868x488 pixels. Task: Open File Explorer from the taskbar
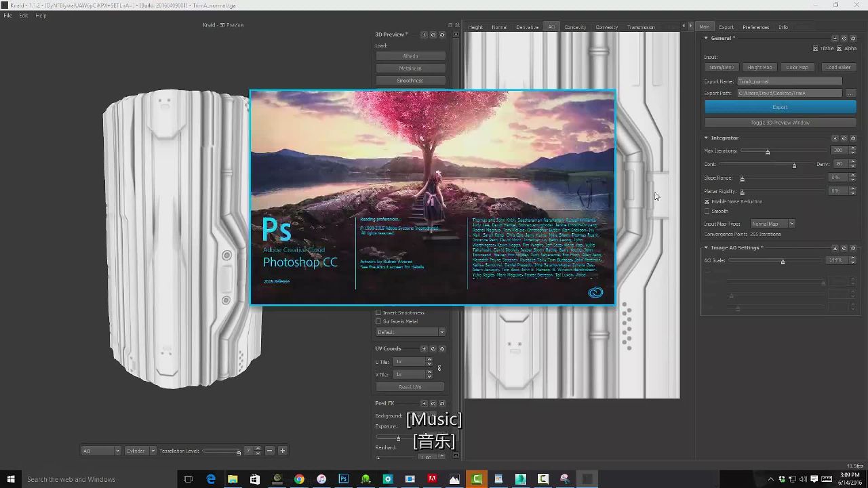tap(233, 479)
